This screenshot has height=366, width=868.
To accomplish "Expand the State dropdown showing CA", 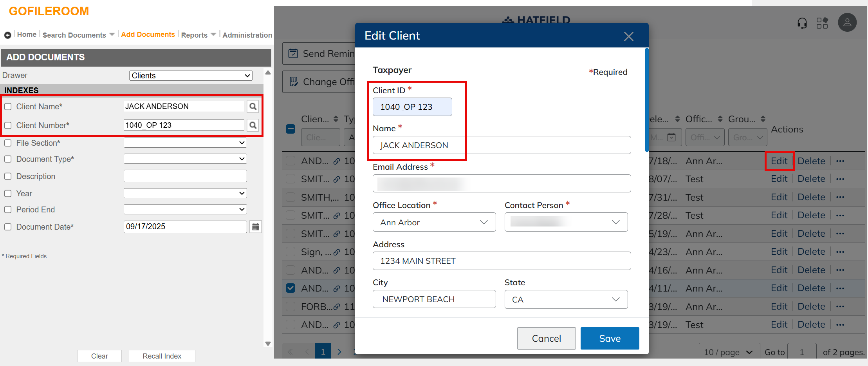I will pos(566,299).
